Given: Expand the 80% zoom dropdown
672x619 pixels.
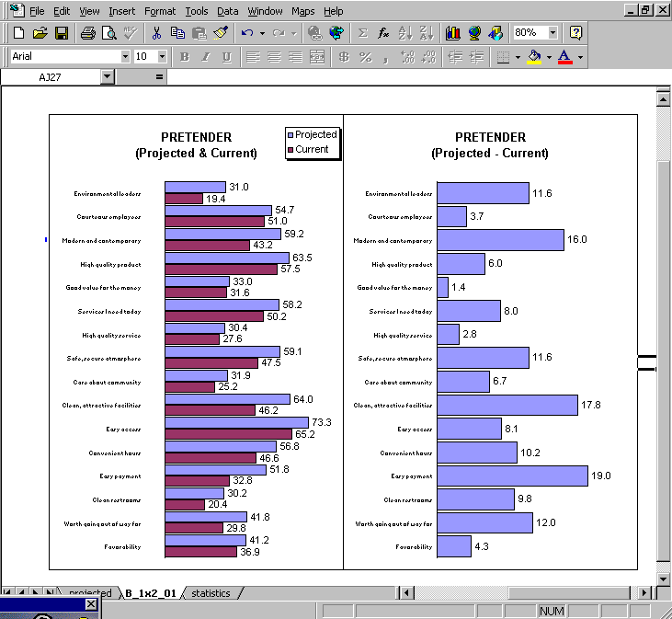Looking at the screenshot, I should (552, 32).
